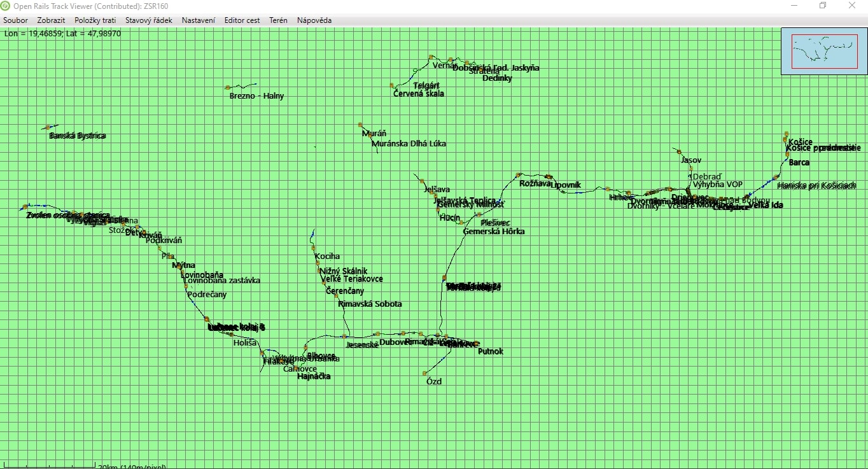
Task: Click the Červená skala station marker
Action: tap(392, 85)
